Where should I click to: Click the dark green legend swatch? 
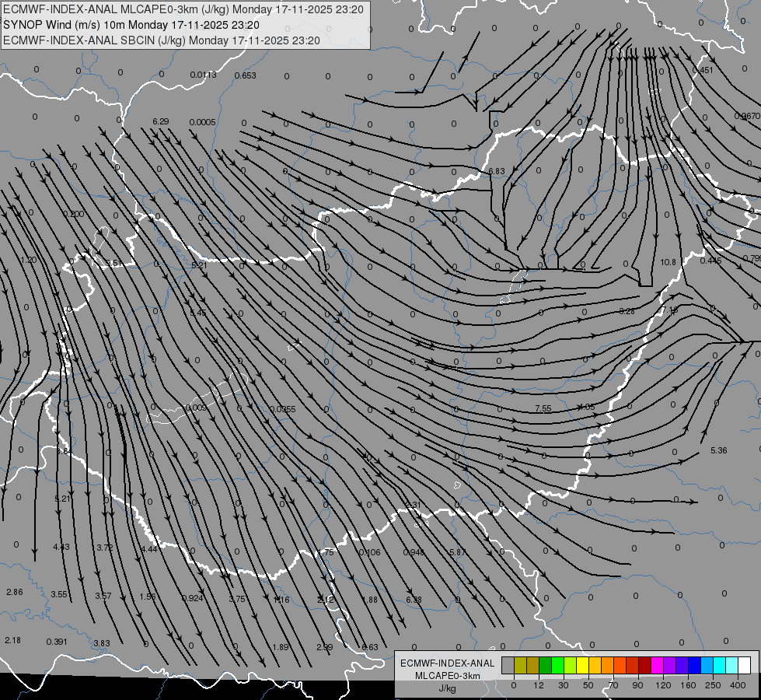click(546, 665)
